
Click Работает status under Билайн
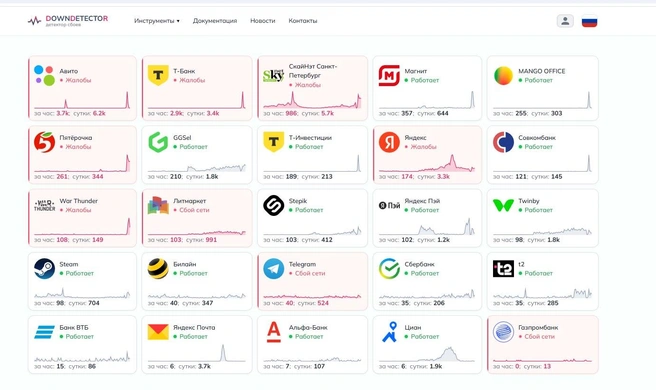tap(190, 273)
